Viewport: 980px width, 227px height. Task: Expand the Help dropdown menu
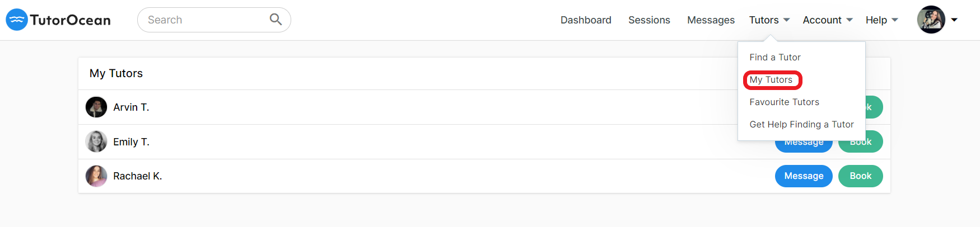click(x=882, y=20)
